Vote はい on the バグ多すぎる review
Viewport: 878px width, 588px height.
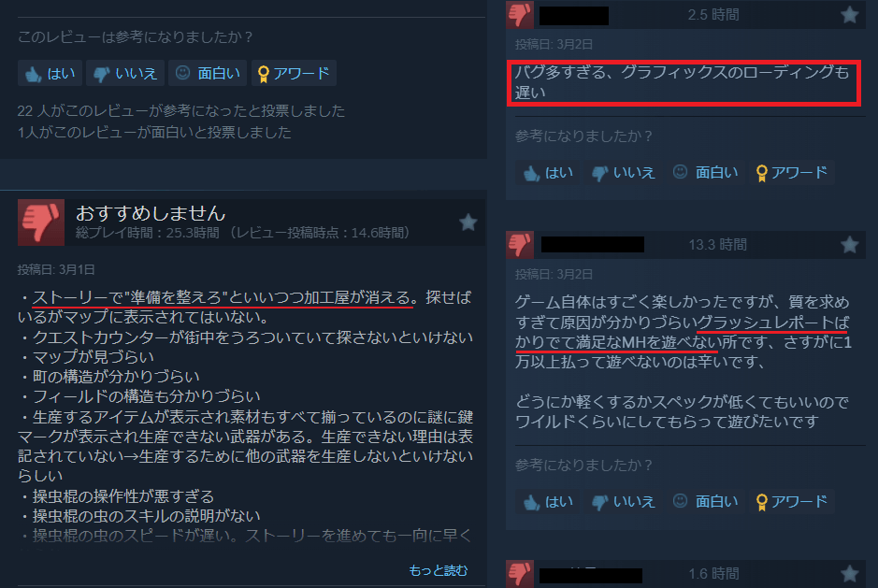549,173
